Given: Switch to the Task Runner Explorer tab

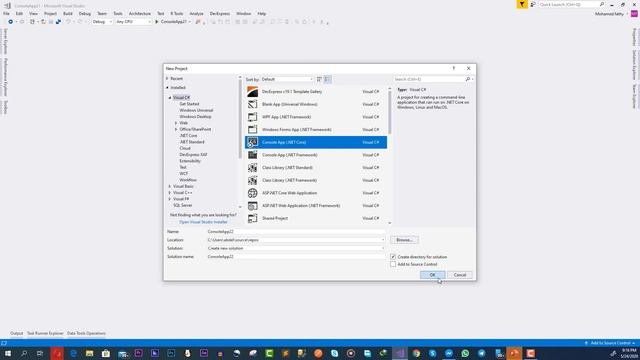Looking at the screenshot, I should tap(45, 333).
